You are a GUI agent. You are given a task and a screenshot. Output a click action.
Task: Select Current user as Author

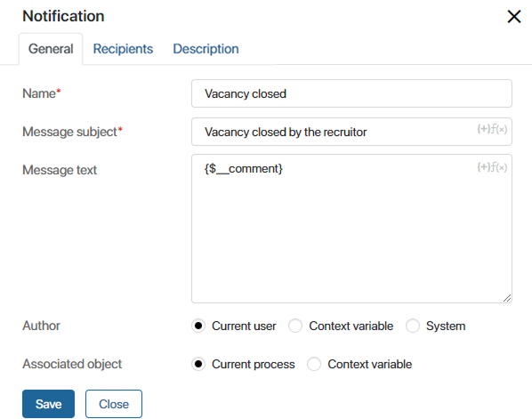point(198,326)
